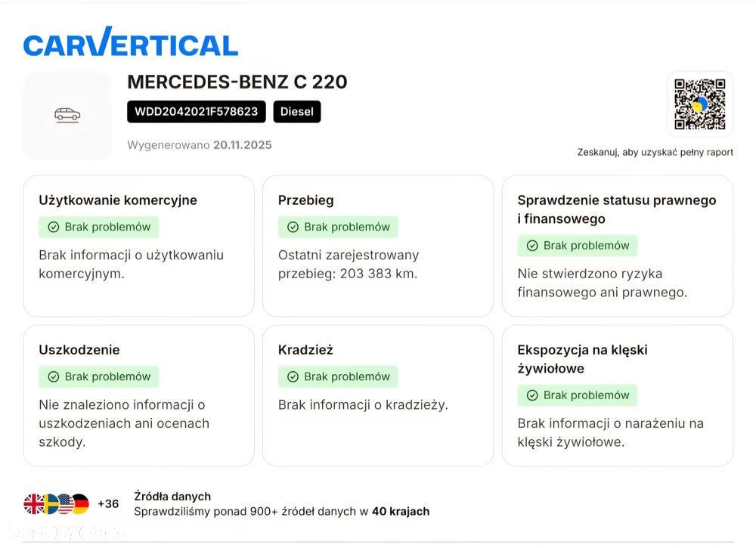Click checkmark icon under Sprawdzenie statusu prawnego

(x=532, y=246)
